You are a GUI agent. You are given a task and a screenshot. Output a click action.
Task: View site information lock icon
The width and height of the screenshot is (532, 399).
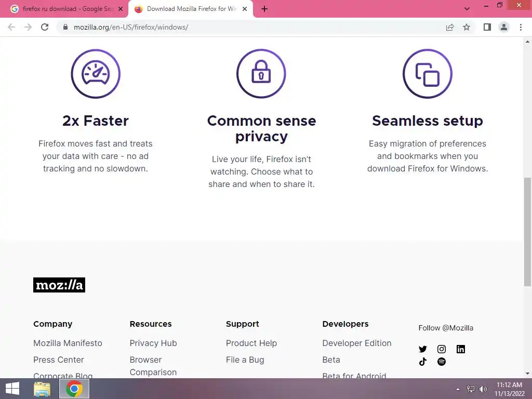(65, 27)
